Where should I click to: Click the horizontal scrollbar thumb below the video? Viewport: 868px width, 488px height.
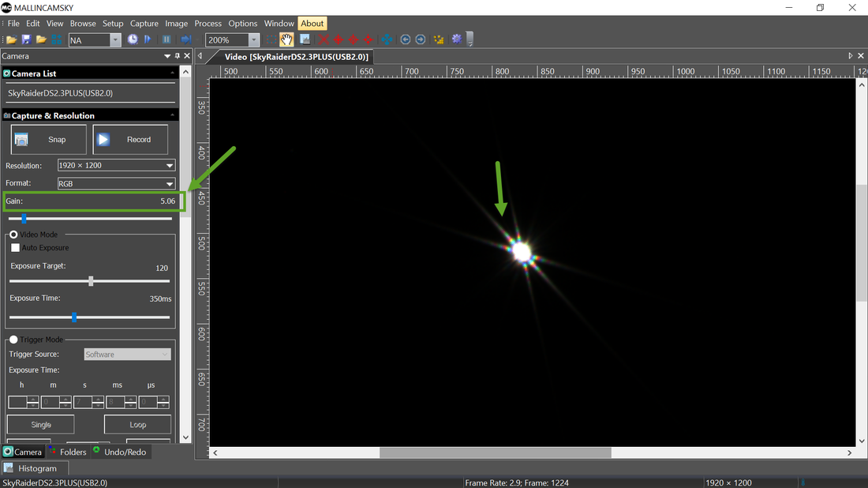point(496,453)
